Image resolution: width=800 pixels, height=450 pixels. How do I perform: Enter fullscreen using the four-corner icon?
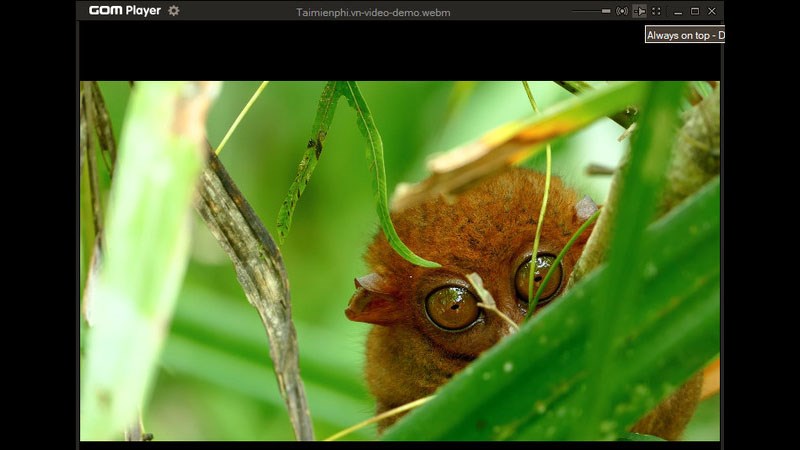pyautogui.click(x=656, y=11)
